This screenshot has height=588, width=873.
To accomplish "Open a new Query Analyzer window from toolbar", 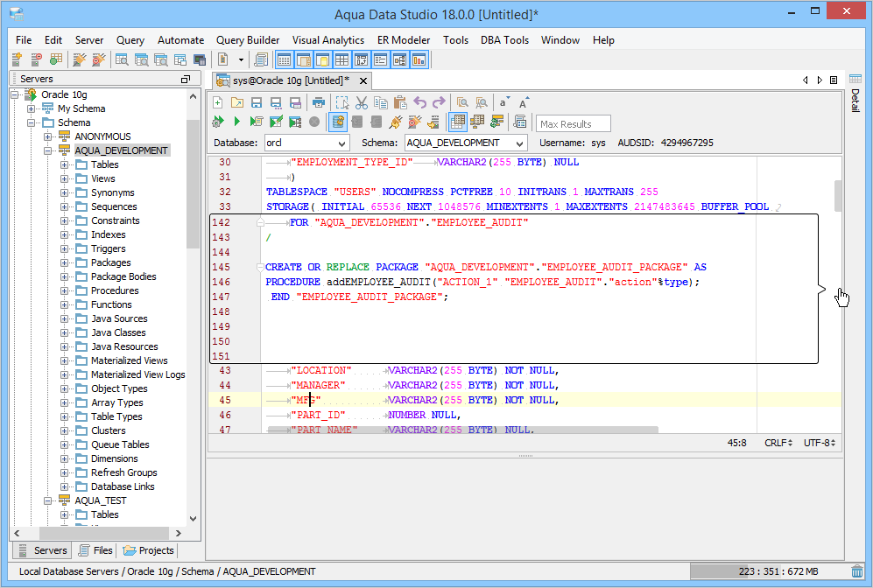I will 122,59.
